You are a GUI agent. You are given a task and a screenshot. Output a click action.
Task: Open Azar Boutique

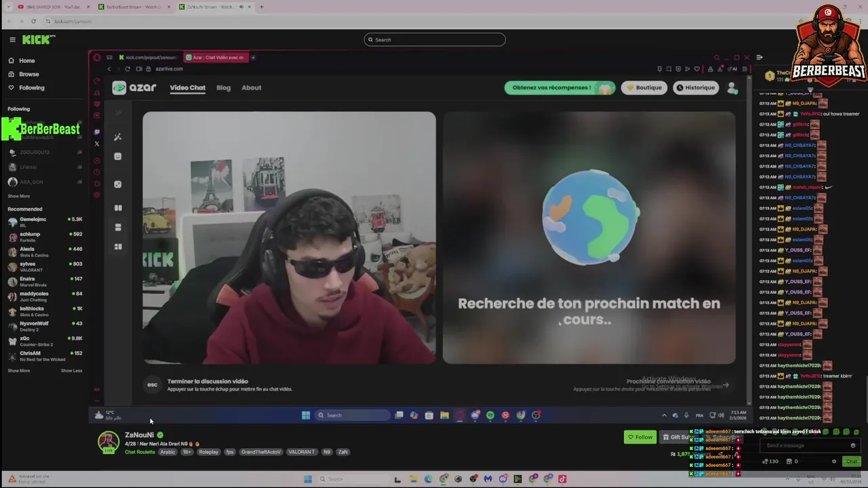(x=644, y=87)
